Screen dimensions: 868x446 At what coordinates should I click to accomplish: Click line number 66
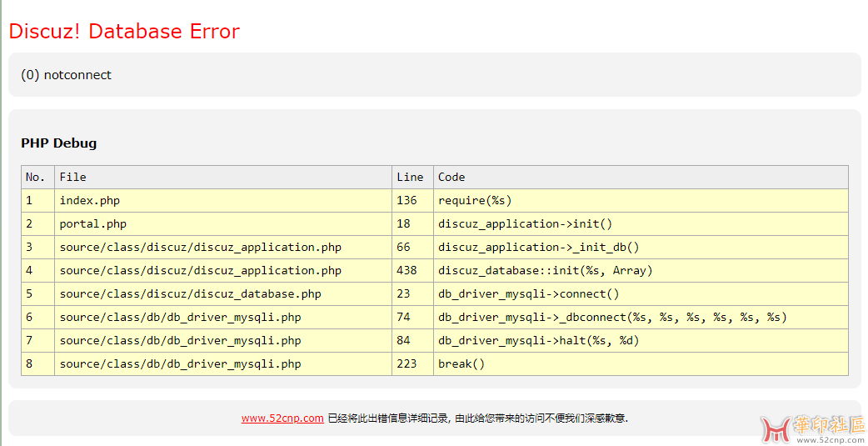412,247
